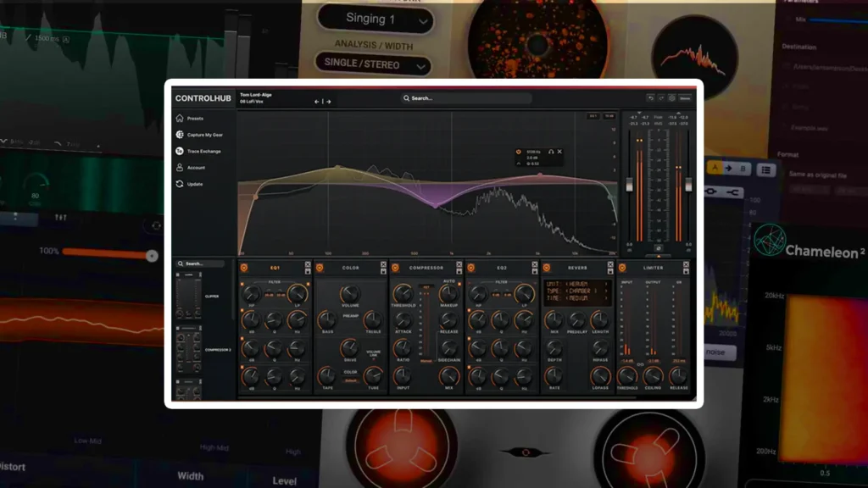
Task: Save the COLOR module preset icon
Action: [383, 271]
